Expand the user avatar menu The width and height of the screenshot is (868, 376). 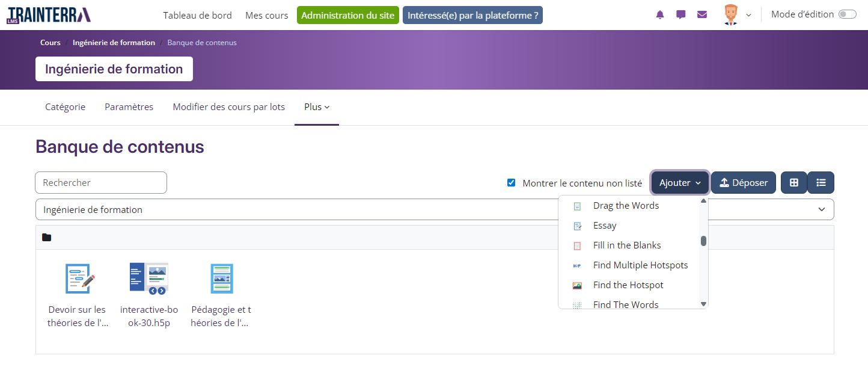coord(737,15)
